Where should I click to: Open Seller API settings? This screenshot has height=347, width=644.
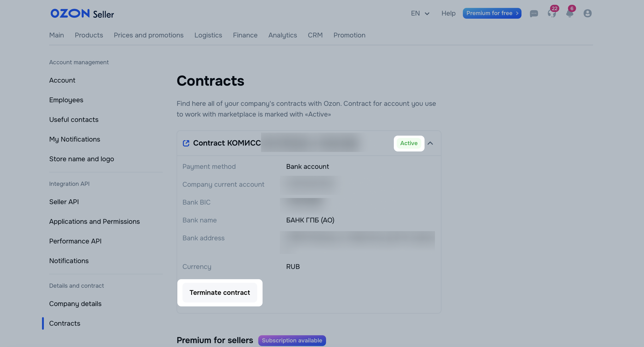point(64,202)
